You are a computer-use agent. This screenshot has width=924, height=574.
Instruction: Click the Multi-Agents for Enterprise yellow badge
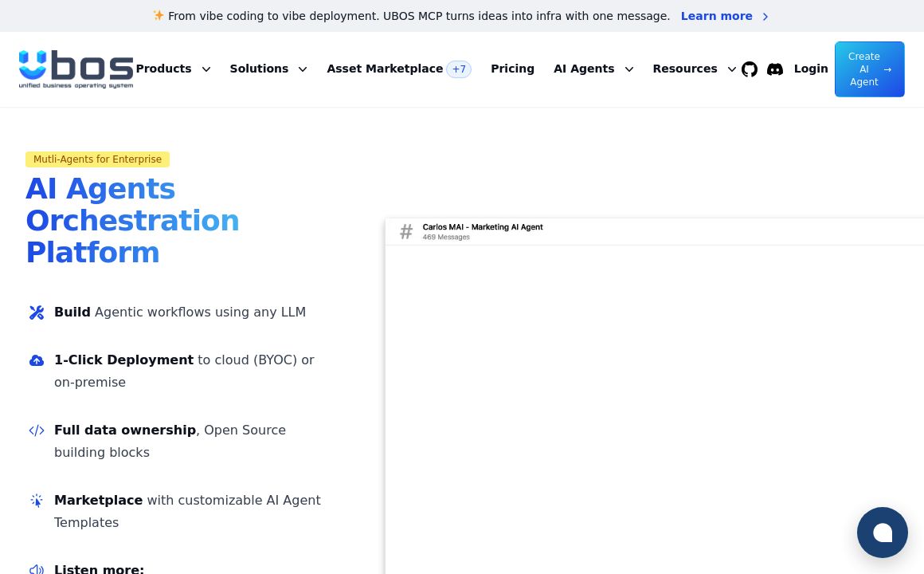(x=97, y=159)
